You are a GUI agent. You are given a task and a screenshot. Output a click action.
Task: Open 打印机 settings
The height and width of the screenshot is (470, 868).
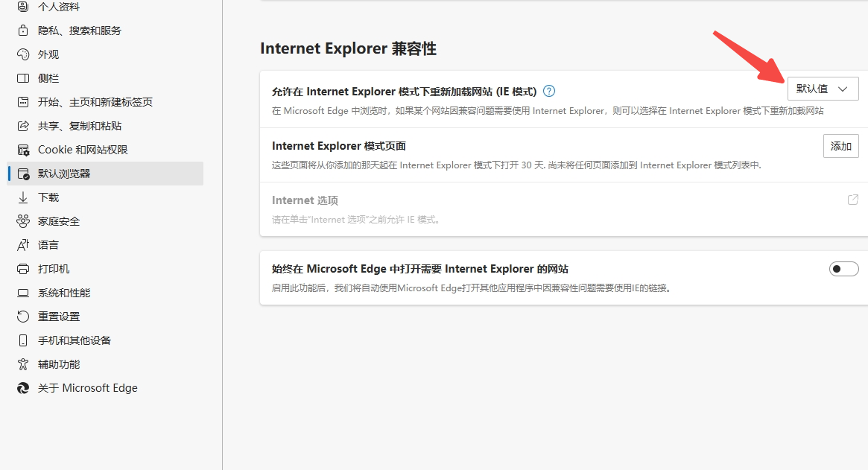pyautogui.click(x=105, y=269)
